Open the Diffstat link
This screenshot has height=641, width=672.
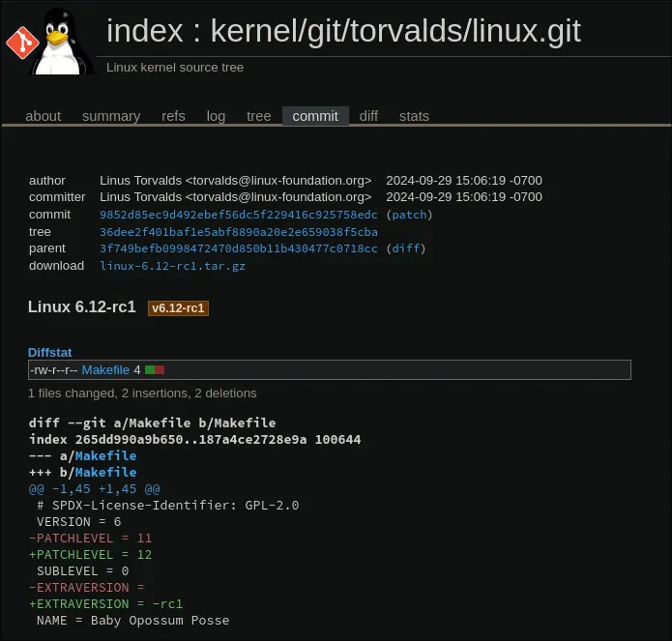click(x=49, y=353)
